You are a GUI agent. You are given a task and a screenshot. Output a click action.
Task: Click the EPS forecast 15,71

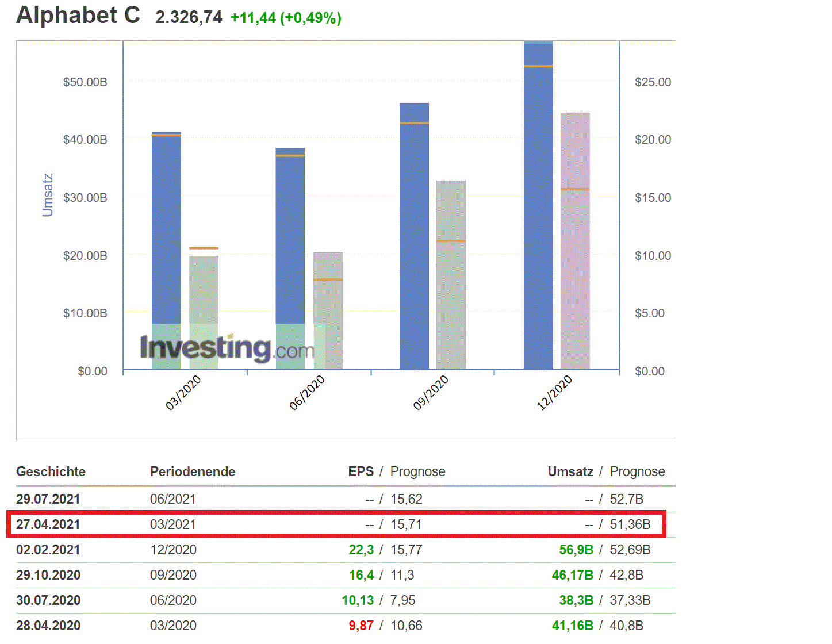(407, 524)
